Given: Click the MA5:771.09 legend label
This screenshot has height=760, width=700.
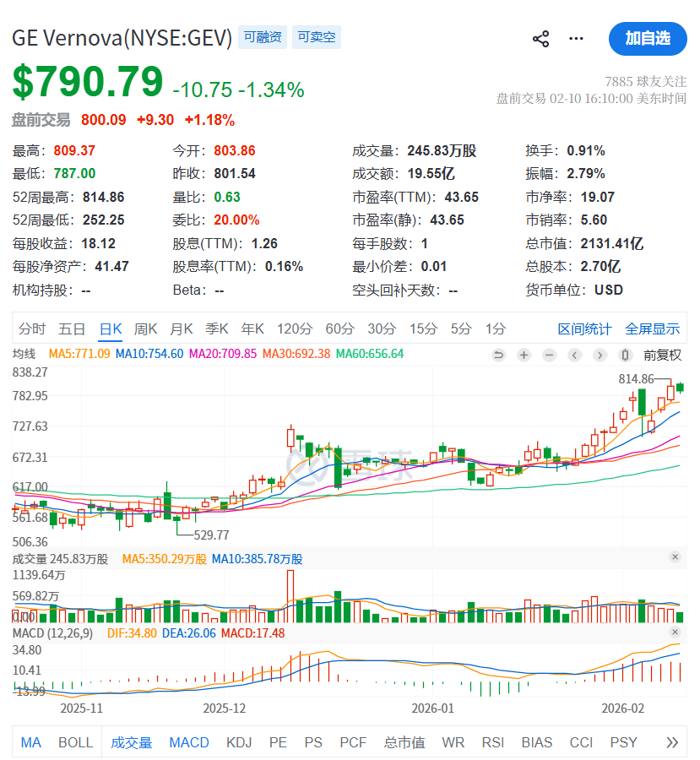Looking at the screenshot, I should (79, 354).
